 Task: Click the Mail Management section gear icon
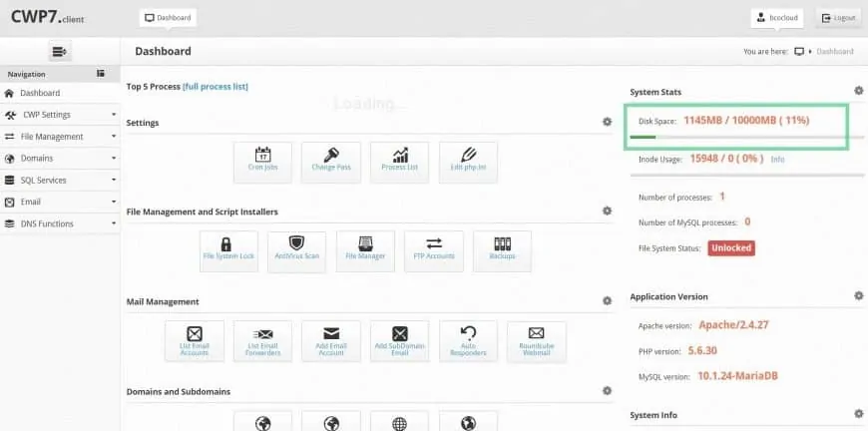click(x=608, y=301)
